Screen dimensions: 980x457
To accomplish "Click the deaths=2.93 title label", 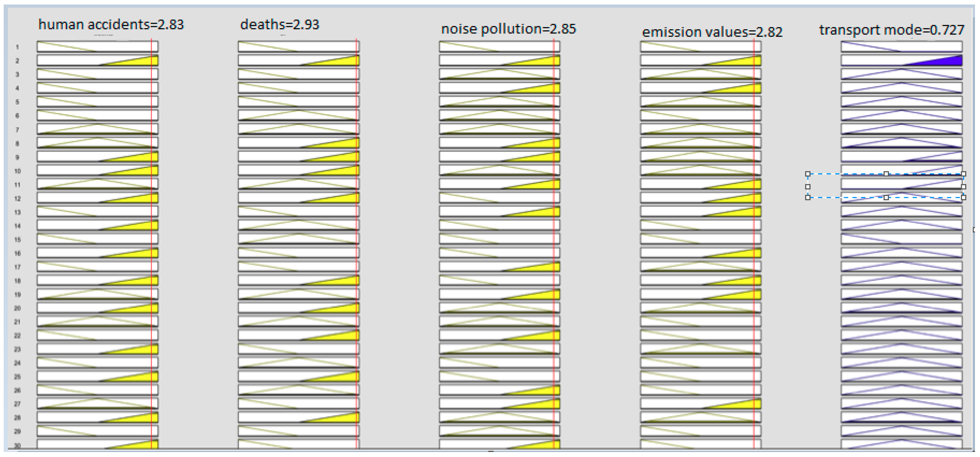I will (x=279, y=25).
